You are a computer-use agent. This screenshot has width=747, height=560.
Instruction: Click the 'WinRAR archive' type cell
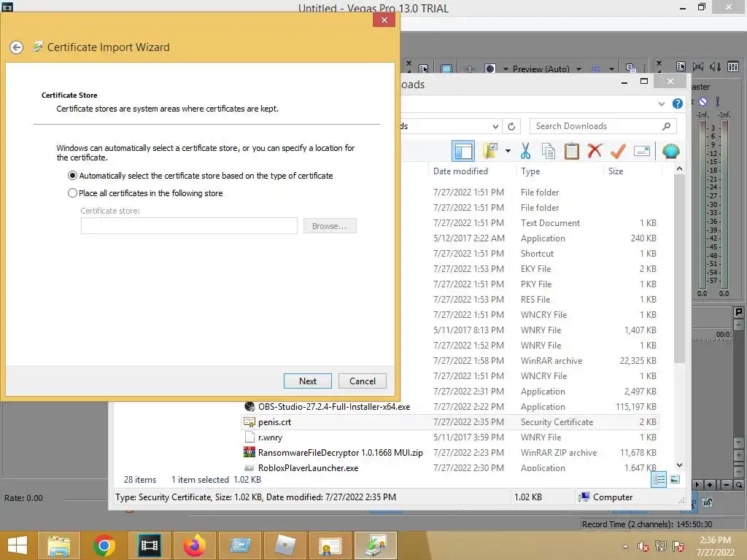pos(551,360)
